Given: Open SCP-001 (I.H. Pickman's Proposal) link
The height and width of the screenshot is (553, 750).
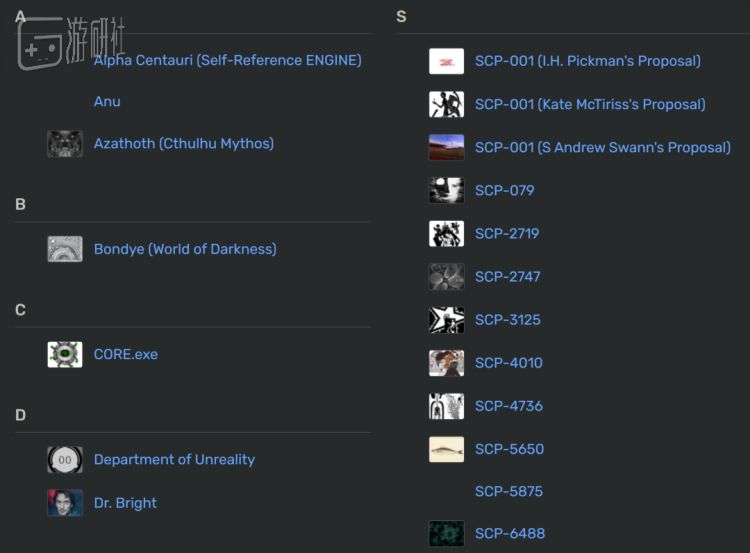Looking at the screenshot, I should pos(588,61).
